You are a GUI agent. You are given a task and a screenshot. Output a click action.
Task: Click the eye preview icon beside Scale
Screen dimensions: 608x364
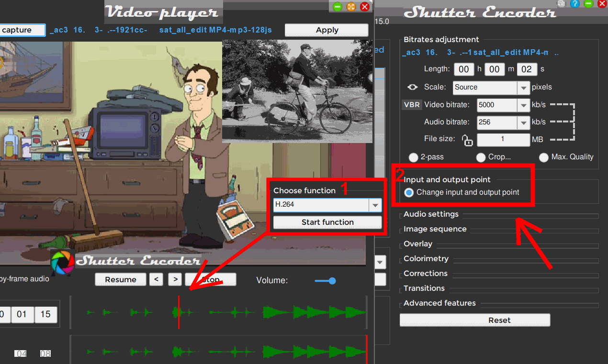[x=412, y=87]
